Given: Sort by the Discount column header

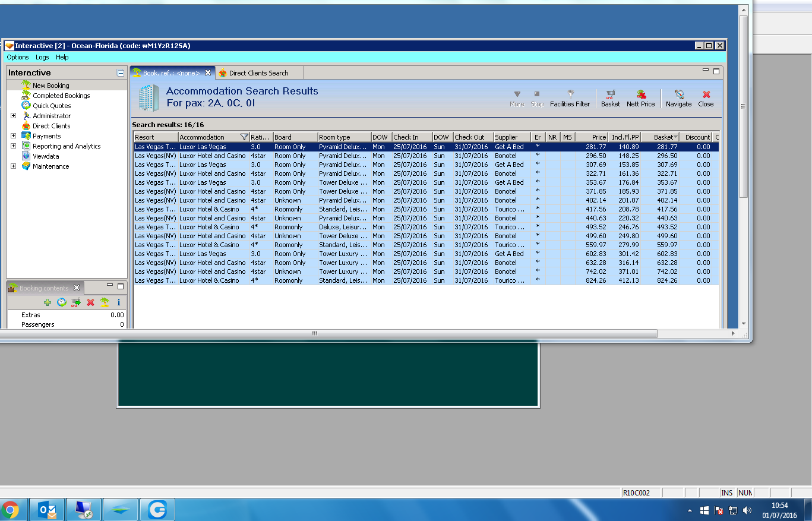Looking at the screenshot, I should [696, 137].
